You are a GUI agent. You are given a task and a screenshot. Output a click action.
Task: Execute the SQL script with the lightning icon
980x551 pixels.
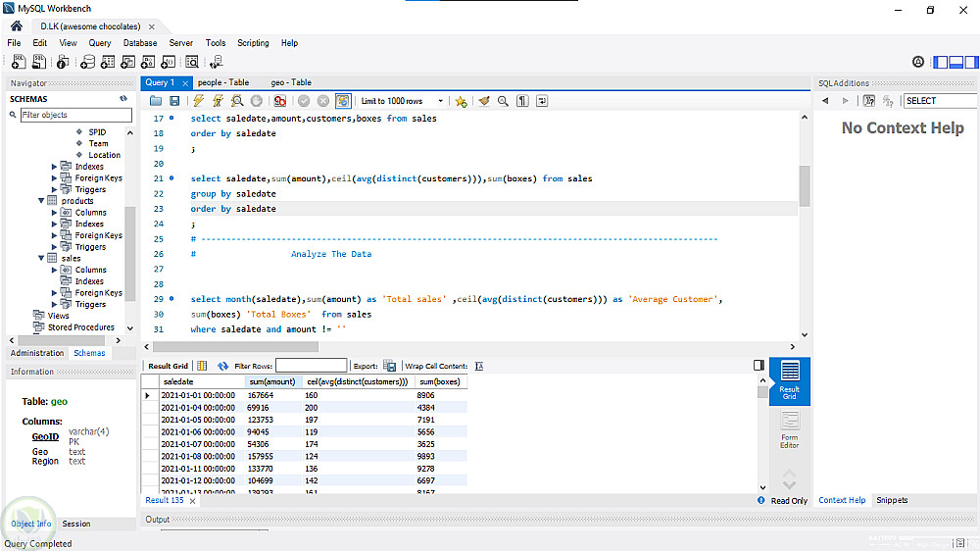pyautogui.click(x=199, y=101)
